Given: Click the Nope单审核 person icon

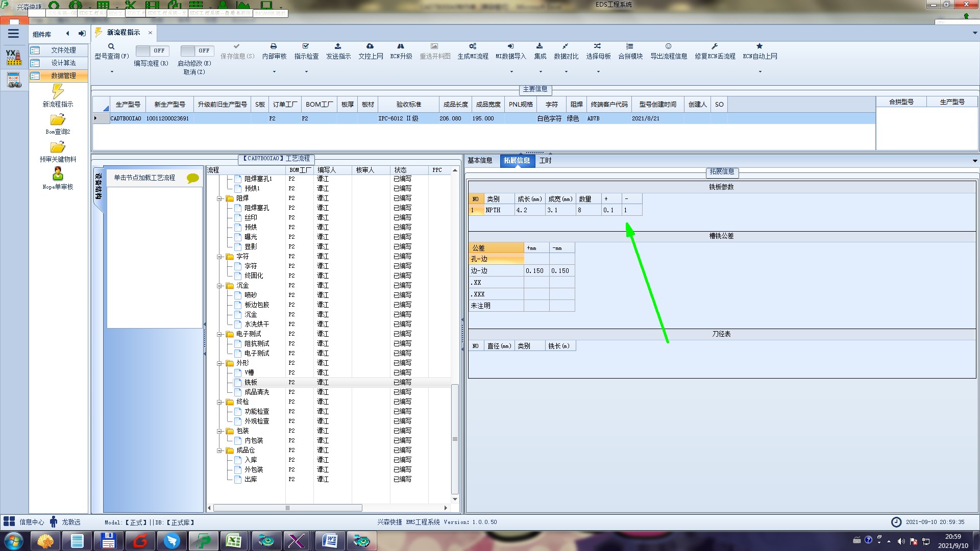Looking at the screenshot, I should point(58,174).
